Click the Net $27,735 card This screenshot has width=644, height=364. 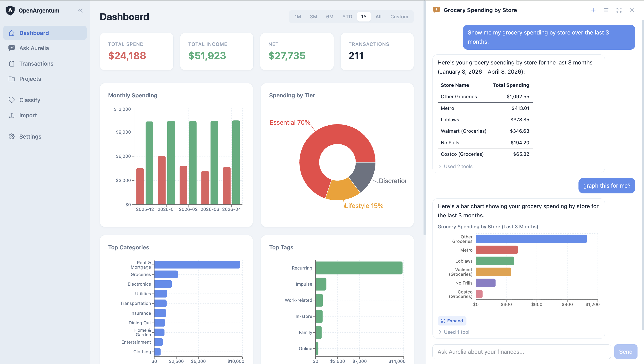297,51
